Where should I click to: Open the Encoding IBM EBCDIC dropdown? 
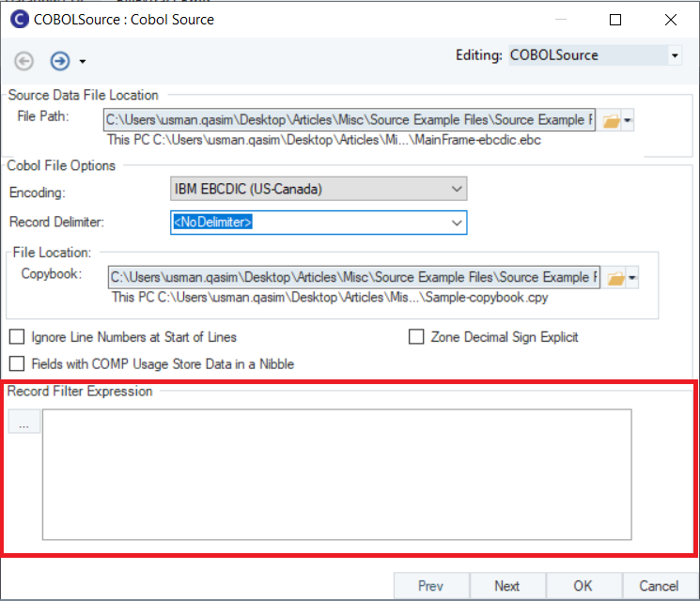coord(457,190)
